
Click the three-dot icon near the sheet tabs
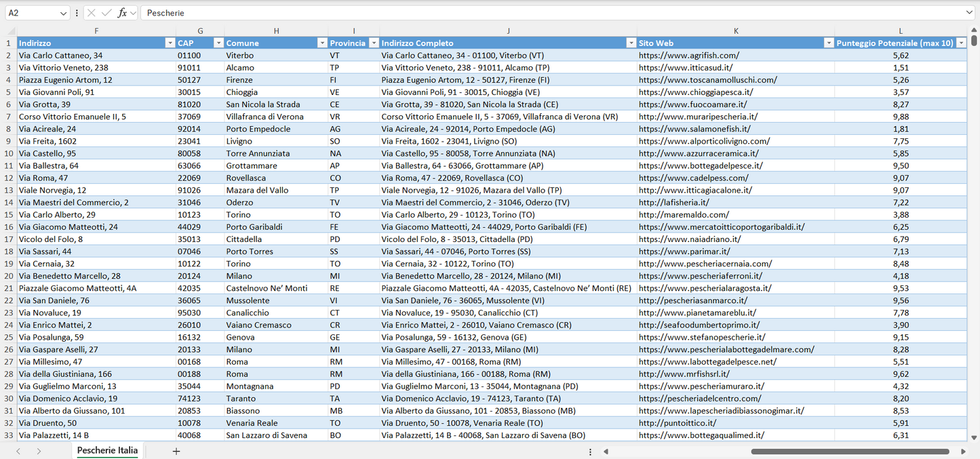point(590,451)
